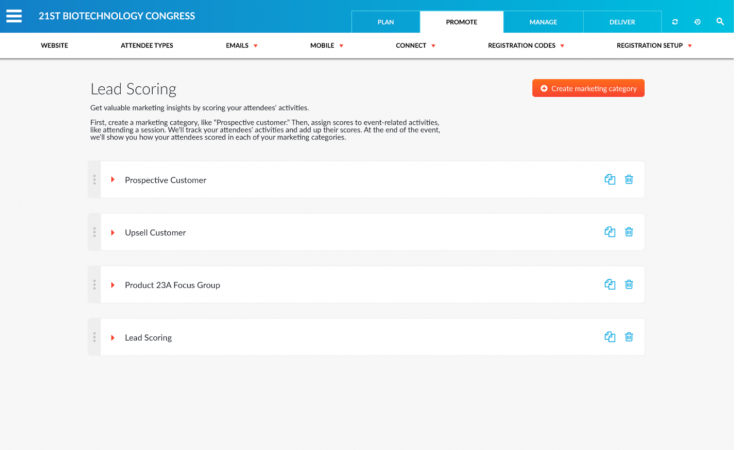
Task: Open the Registration Codes dropdown
Action: pos(525,46)
